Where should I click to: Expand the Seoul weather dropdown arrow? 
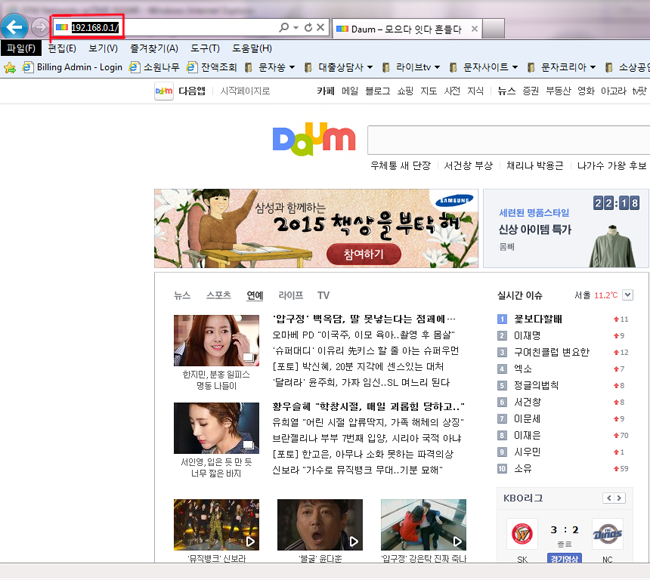tap(628, 295)
